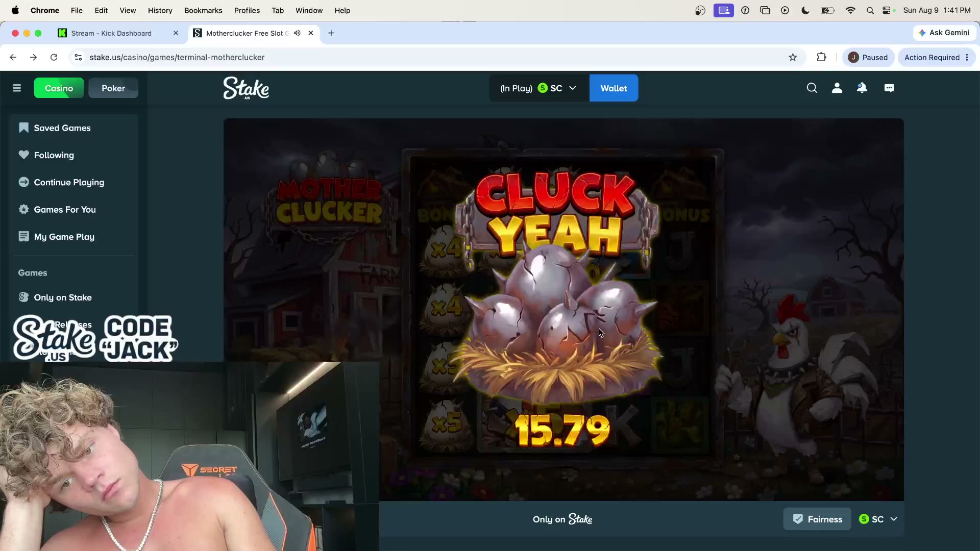
Task: View site information icon in address bar
Action: [78, 57]
